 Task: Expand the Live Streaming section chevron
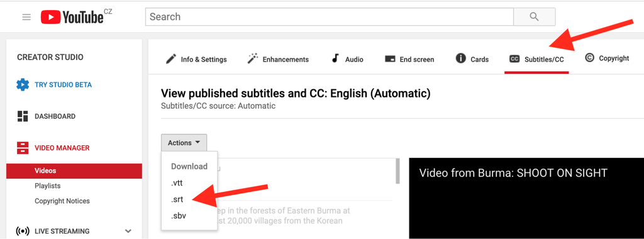point(128,231)
